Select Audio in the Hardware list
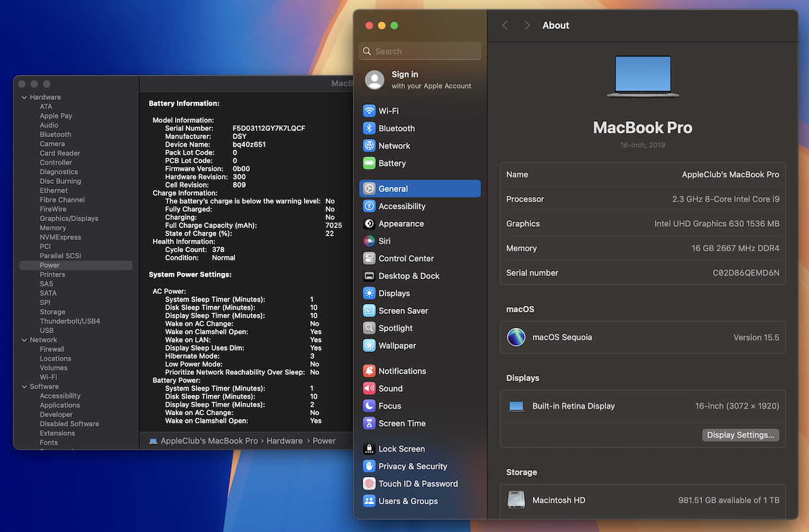809x532 pixels. (49, 125)
